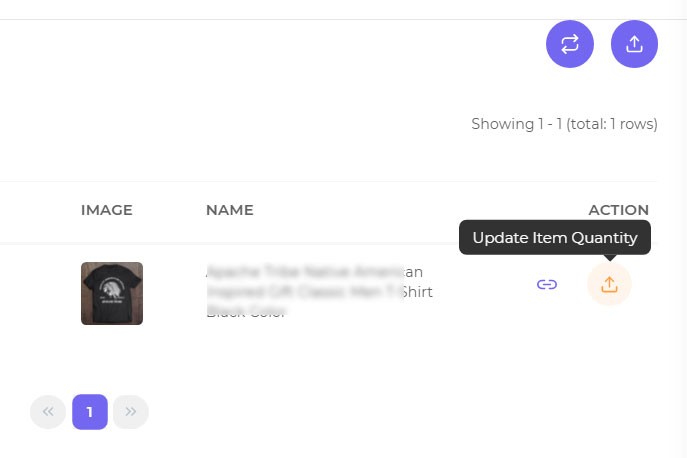Go to next page with double-right chevron
This screenshot has width=687, height=458.
point(131,412)
